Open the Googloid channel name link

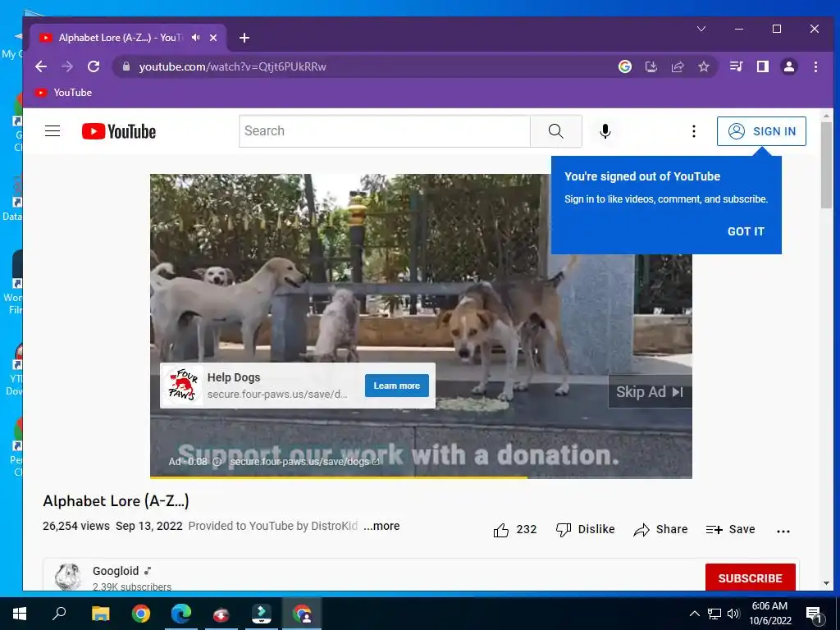(x=116, y=571)
